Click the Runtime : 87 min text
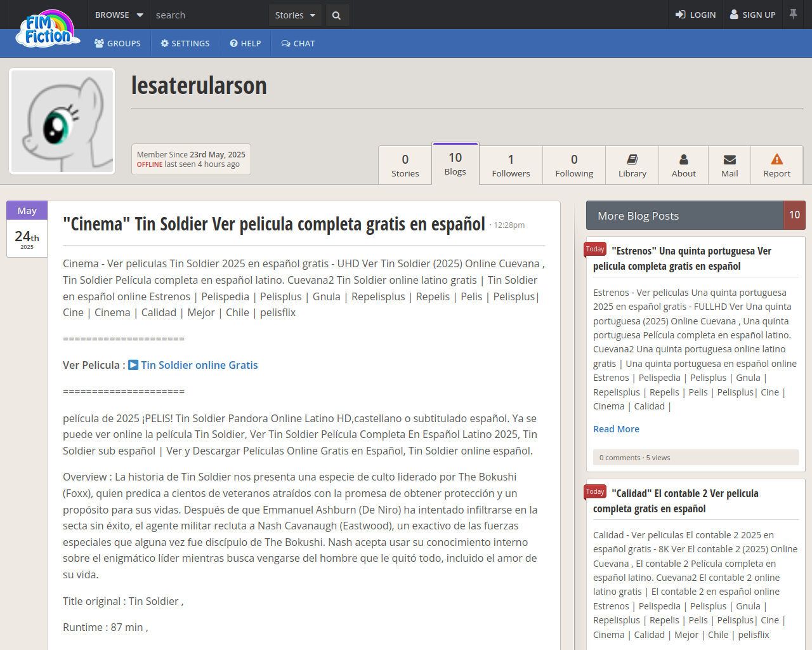This screenshot has height=650, width=812. point(105,627)
